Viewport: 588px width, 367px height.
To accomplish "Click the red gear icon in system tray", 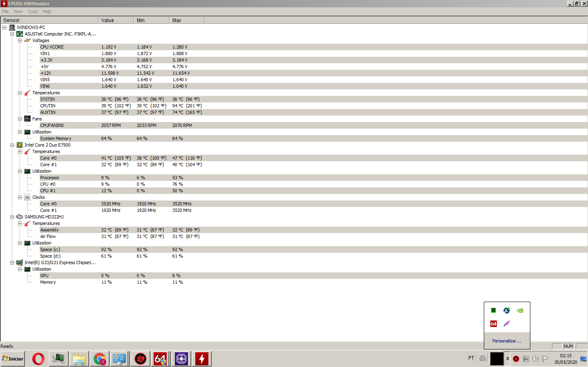I will 516,359.
